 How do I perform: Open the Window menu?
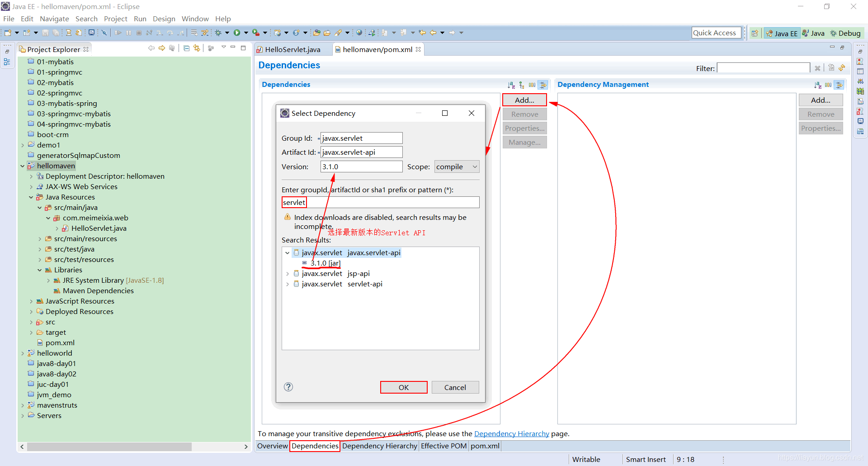coord(195,19)
